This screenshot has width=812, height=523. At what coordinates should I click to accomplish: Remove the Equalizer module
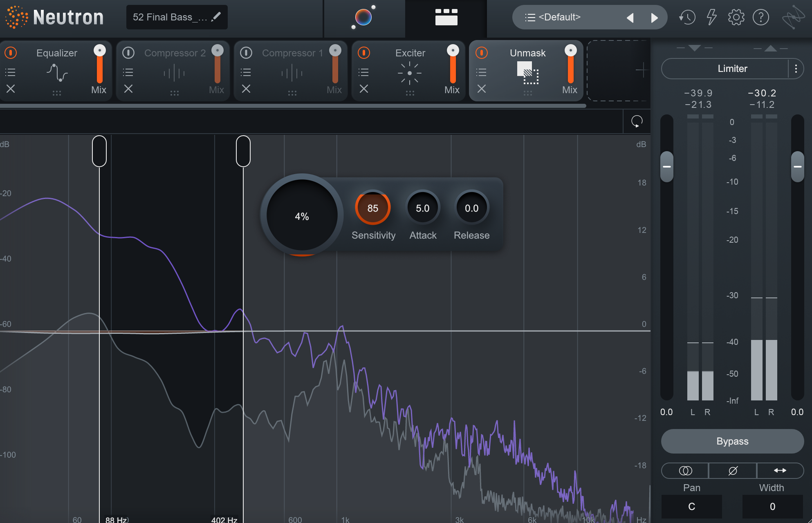point(11,89)
